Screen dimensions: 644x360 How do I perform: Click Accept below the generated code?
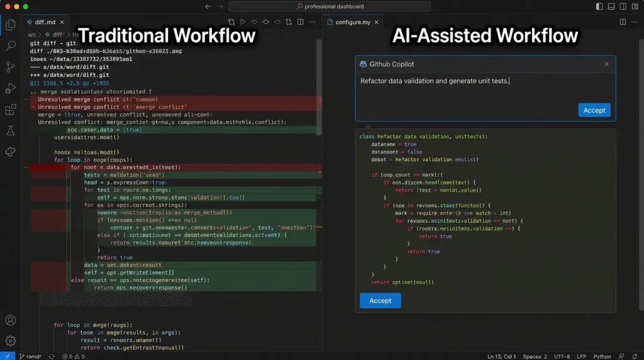[380, 300]
